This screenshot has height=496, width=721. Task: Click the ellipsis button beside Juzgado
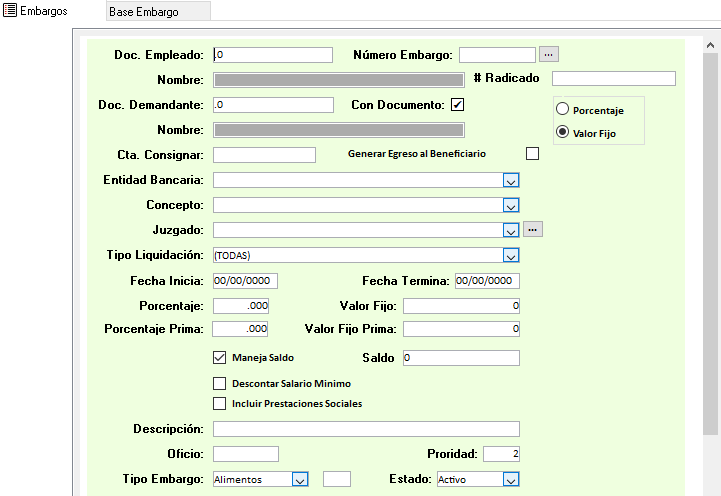pos(533,229)
